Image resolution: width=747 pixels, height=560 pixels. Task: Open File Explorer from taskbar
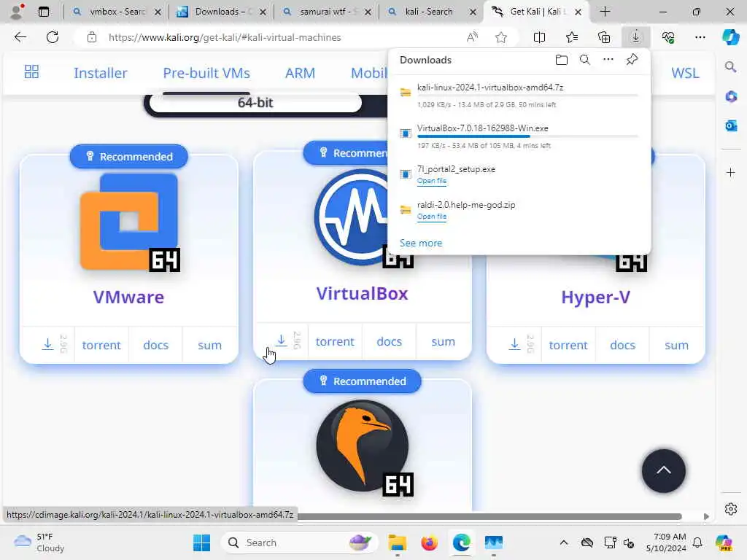397,542
